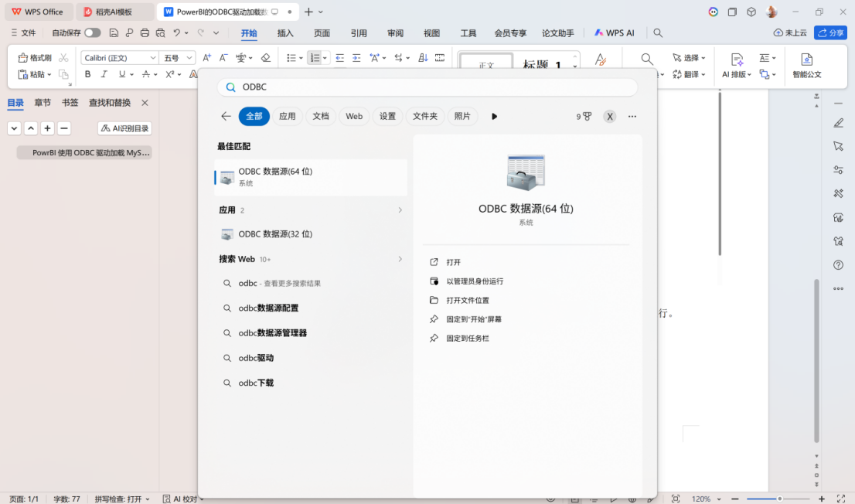Image resolution: width=855 pixels, height=504 pixels.
Task: Click the play arrow after 照片 filter
Action: [494, 116]
